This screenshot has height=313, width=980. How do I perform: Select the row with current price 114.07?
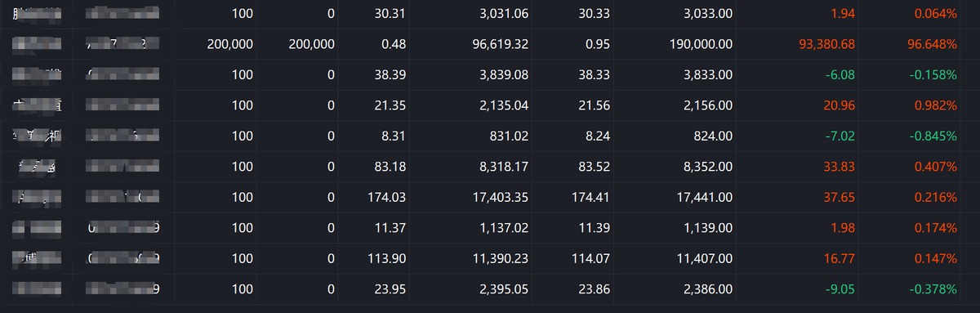pos(490,258)
